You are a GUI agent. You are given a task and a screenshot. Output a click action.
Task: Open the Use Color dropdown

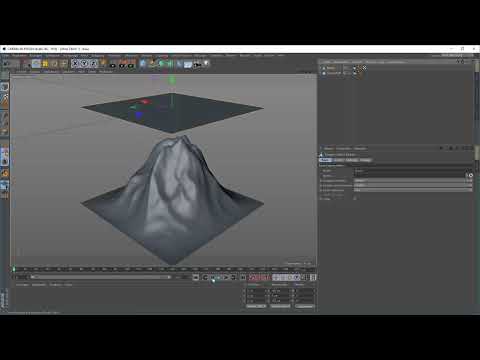[413, 190]
